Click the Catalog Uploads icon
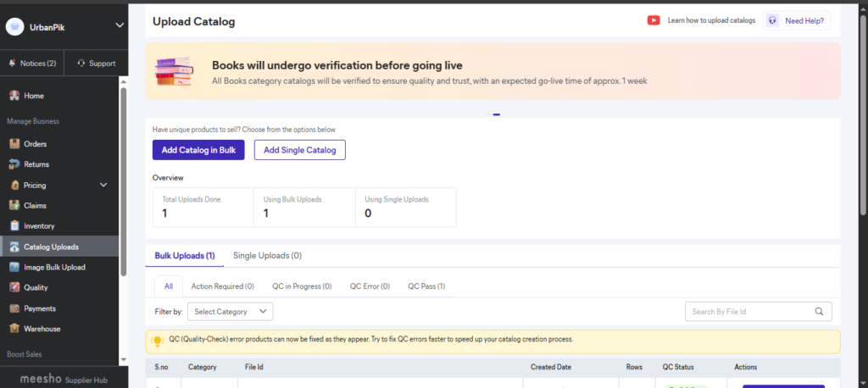 click(x=14, y=247)
